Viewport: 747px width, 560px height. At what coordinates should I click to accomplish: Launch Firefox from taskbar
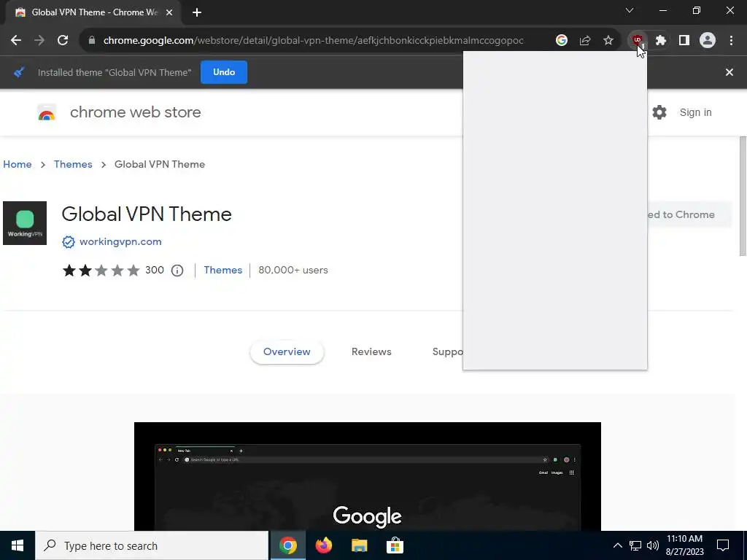pyautogui.click(x=324, y=545)
